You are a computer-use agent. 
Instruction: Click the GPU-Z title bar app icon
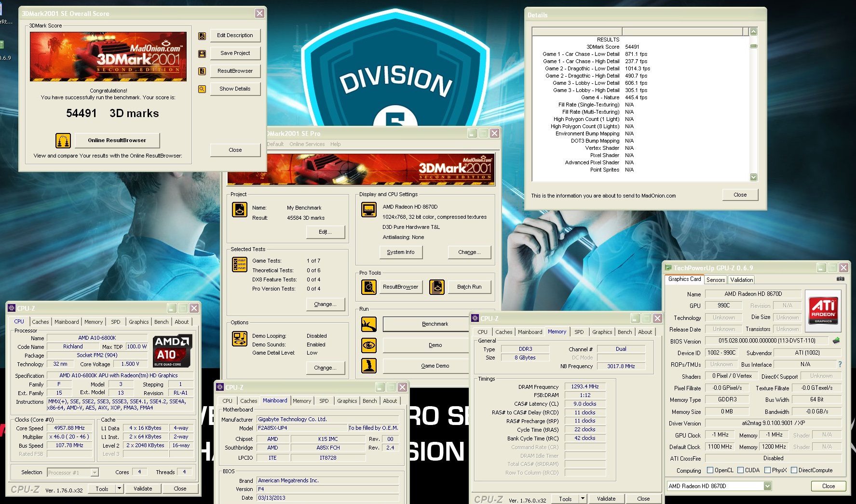[668, 268]
